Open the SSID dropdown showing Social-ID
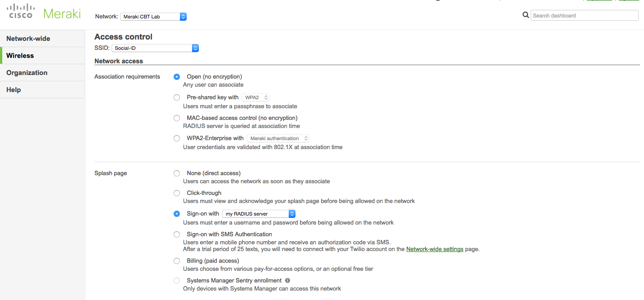Screen dimensions: 644x300 (x=153, y=48)
